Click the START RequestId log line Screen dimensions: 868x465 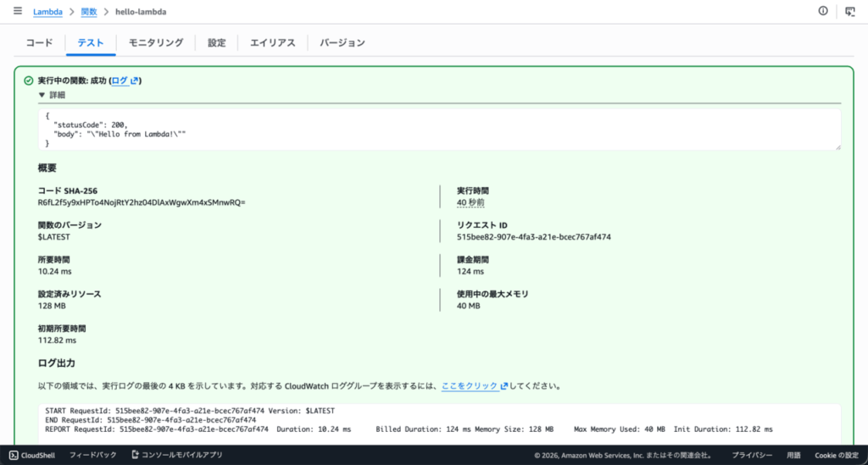pyautogui.click(x=190, y=411)
